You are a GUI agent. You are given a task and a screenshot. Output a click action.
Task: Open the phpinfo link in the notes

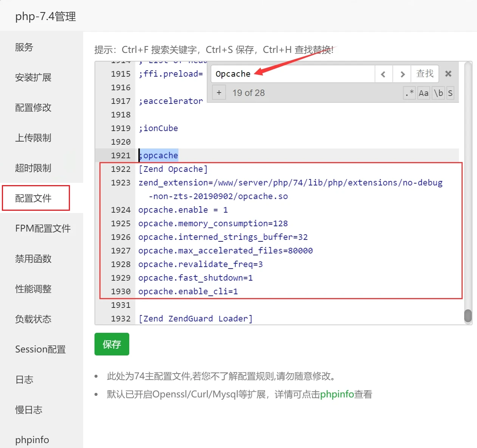tap(337, 394)
